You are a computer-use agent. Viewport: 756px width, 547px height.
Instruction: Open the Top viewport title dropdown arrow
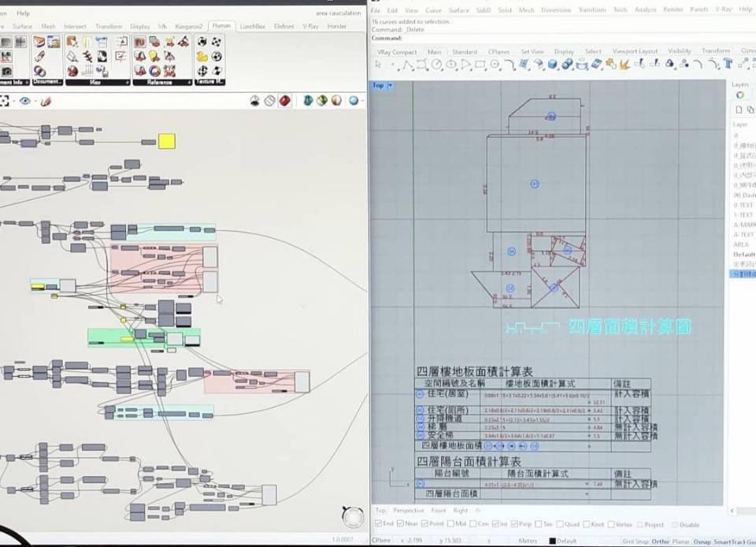[390, 85]
